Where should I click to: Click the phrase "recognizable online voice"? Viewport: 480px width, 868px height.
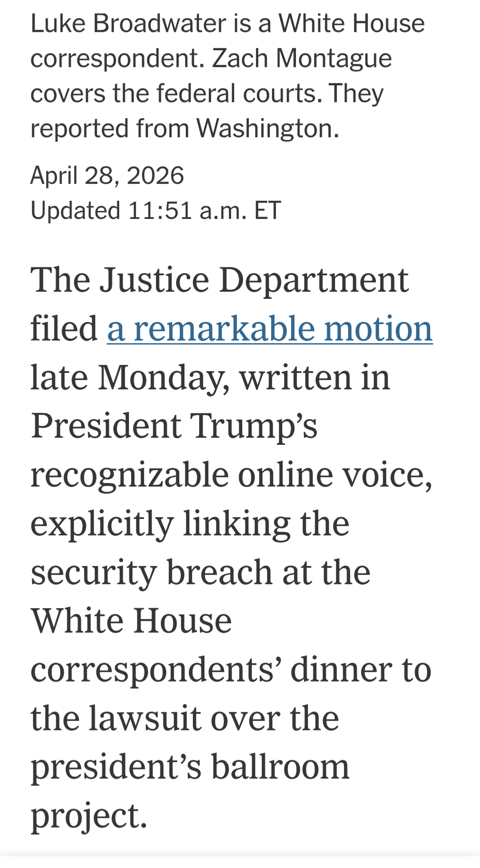coord(231,475)
